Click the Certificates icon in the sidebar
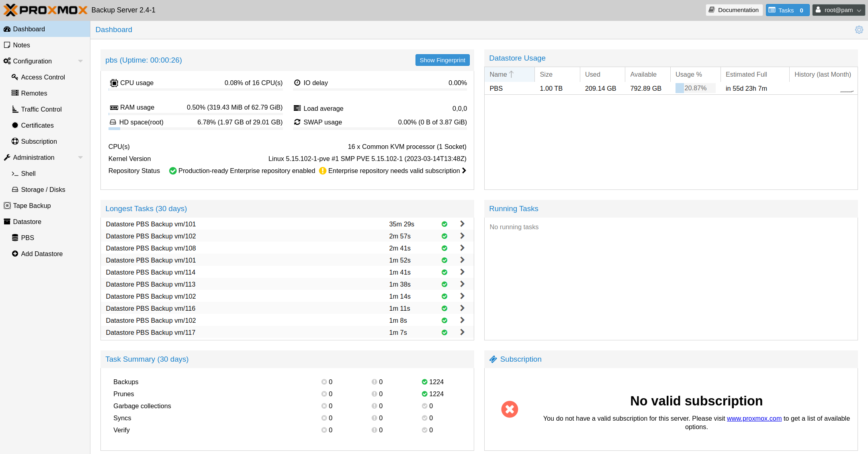The height and width of the screenshot is (454, 868). click(x=15, y=125)
